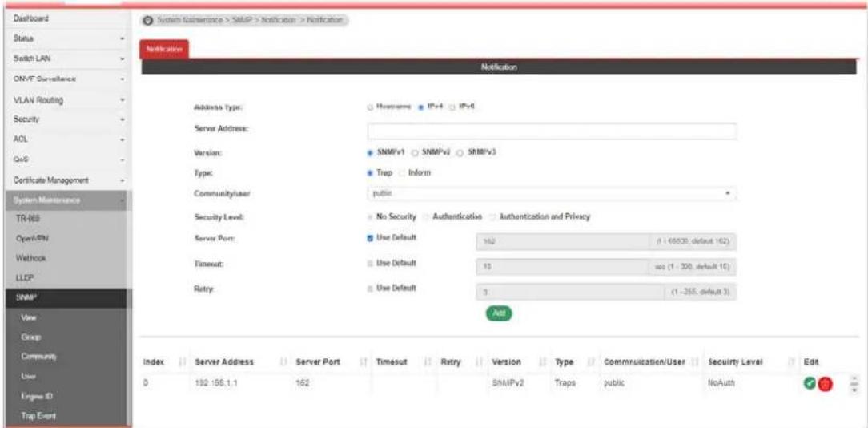Select Hostname address type
This screenshot has height=428, width=868.
point(370,107)
